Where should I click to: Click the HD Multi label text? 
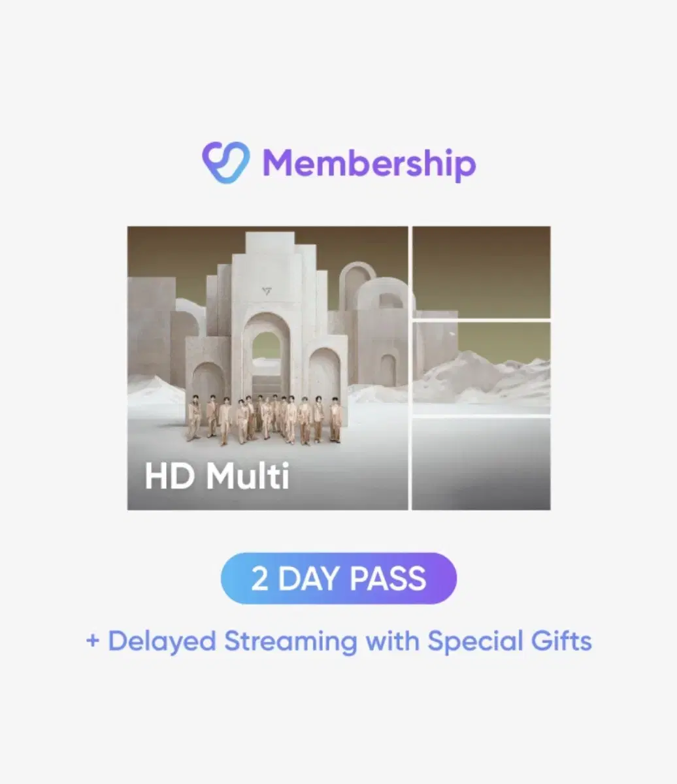click(217, 477)
